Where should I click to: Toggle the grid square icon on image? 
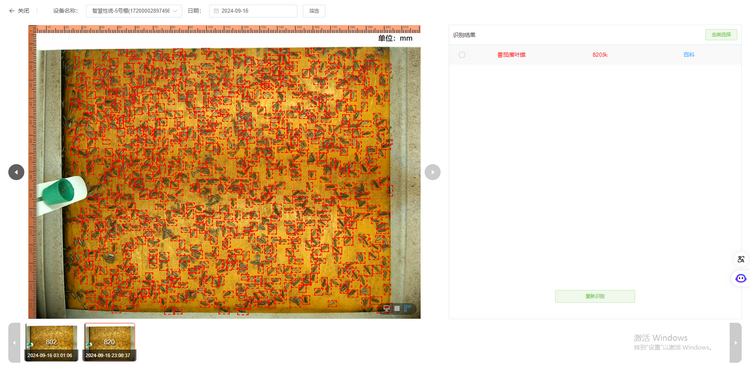pos(397,308)
